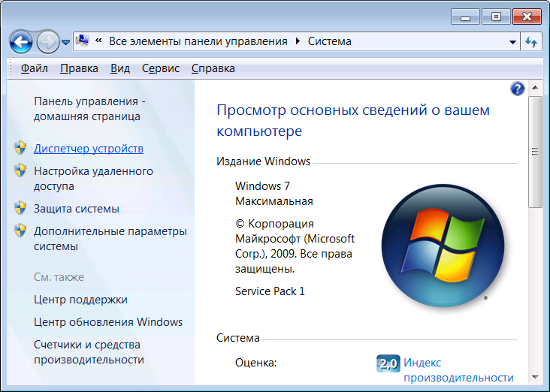Open 'Диспетчер устройств' link

pyautogui.click(x=89, y=149)
